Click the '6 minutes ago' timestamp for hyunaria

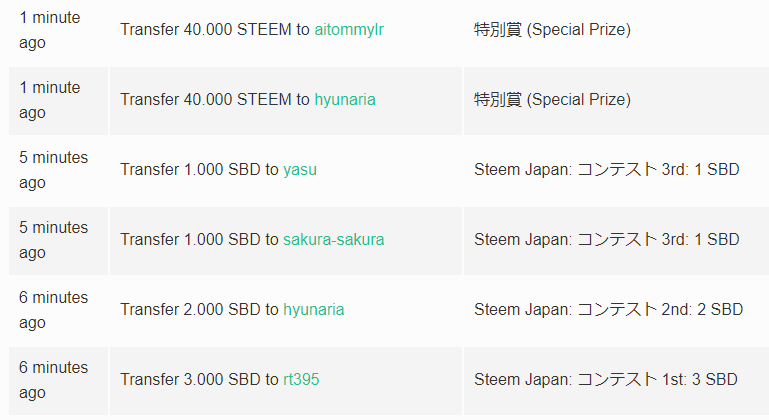coord(53,310)
